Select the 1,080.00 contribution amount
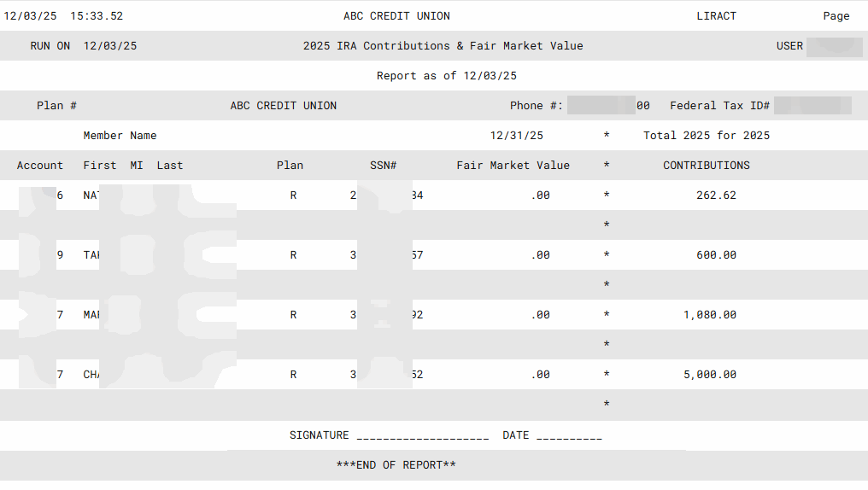868x490 pixels. point(709,315)
